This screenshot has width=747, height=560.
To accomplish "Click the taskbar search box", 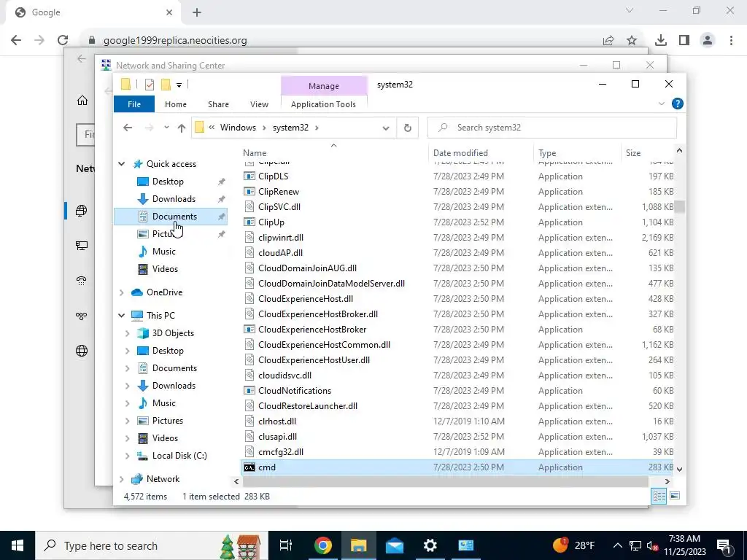I will tap(152, 545).
